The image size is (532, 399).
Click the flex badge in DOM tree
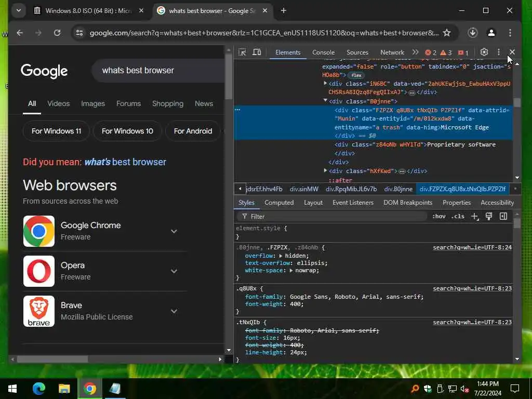(x=356, y=75)
